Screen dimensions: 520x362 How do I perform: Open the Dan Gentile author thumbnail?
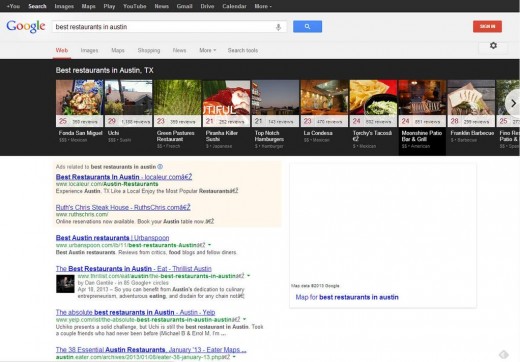coord(65,284)
